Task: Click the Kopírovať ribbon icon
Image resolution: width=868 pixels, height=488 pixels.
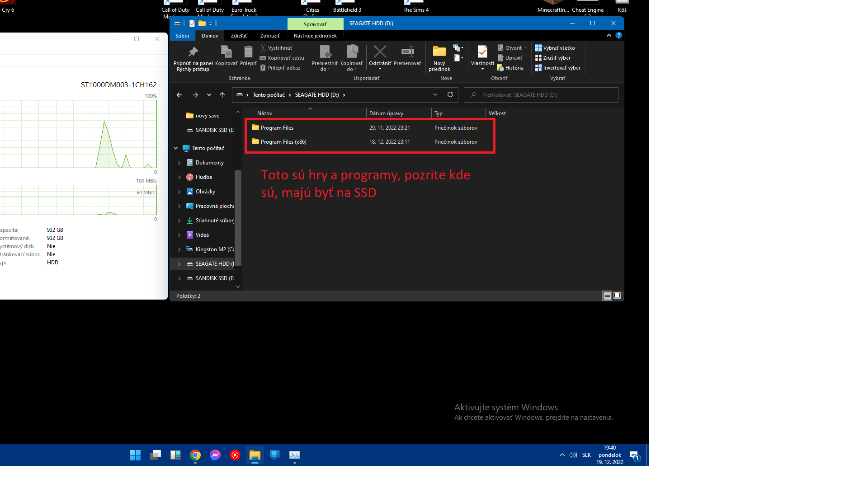Action: click(226, 52)
